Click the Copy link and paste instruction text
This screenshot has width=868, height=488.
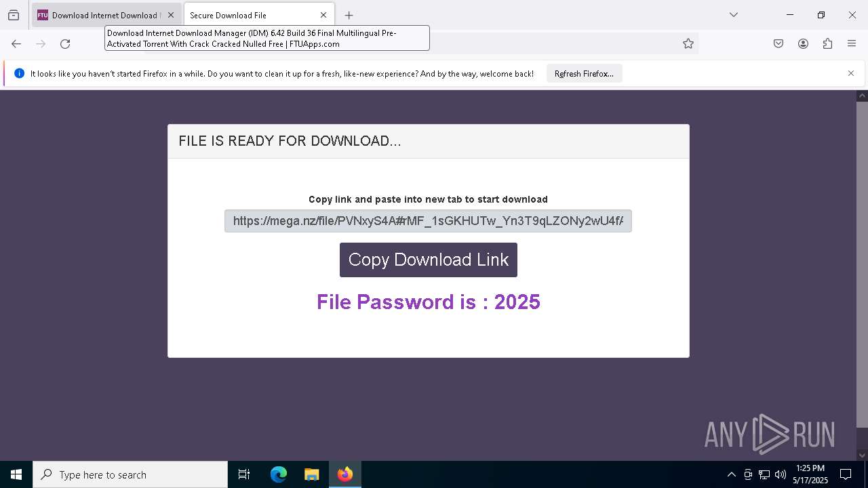point(428,199)
